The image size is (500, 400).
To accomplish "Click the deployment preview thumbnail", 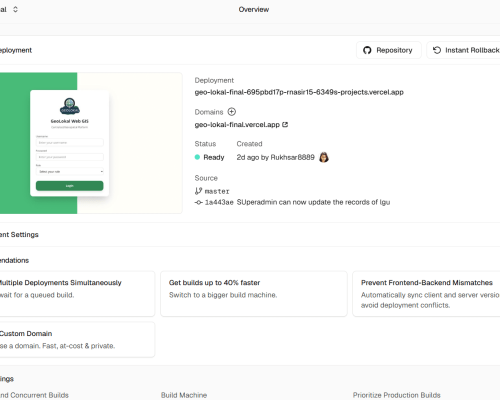I will [x=91, y=143].
